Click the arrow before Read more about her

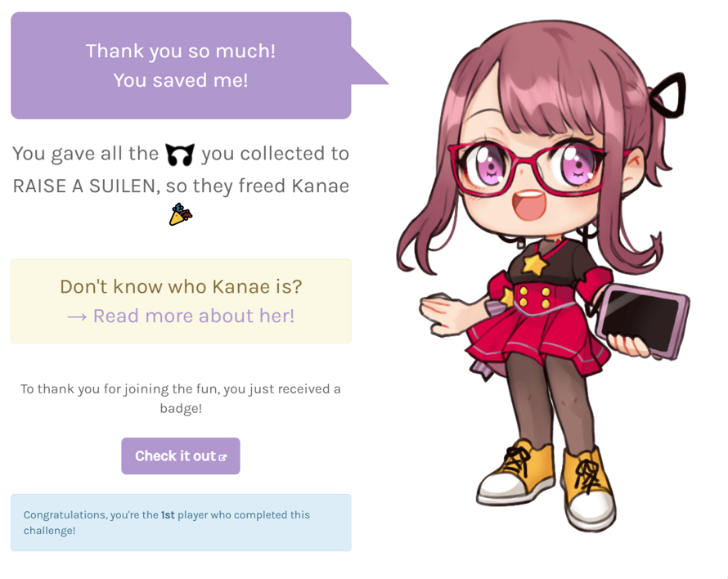pyautogui.click(x=77, y=317)
